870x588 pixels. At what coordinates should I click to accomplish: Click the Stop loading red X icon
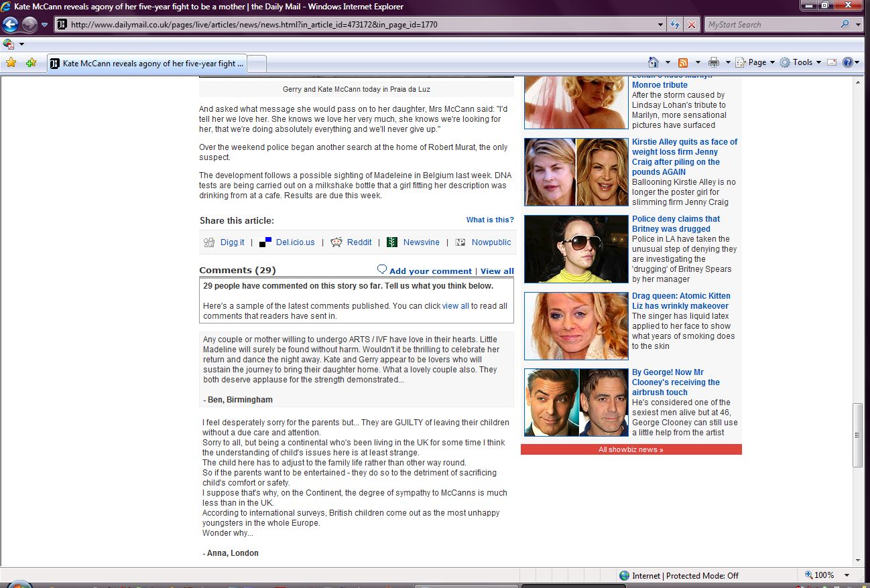(x=692, y=25)
